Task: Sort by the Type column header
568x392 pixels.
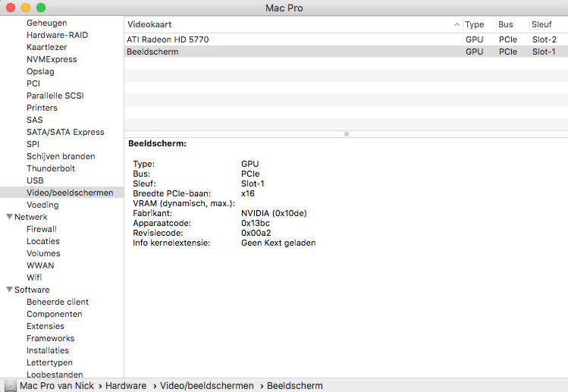Action: [x=475, y=24]
